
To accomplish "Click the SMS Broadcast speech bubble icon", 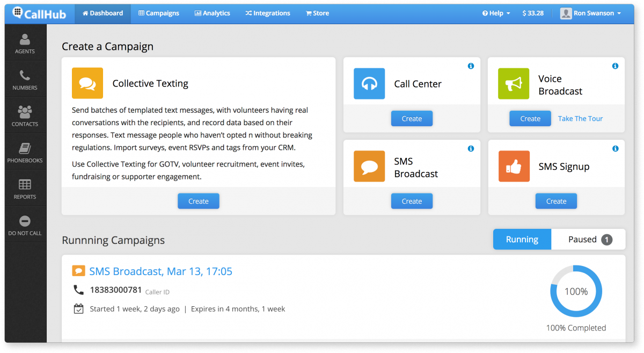I will pos(369,167).
